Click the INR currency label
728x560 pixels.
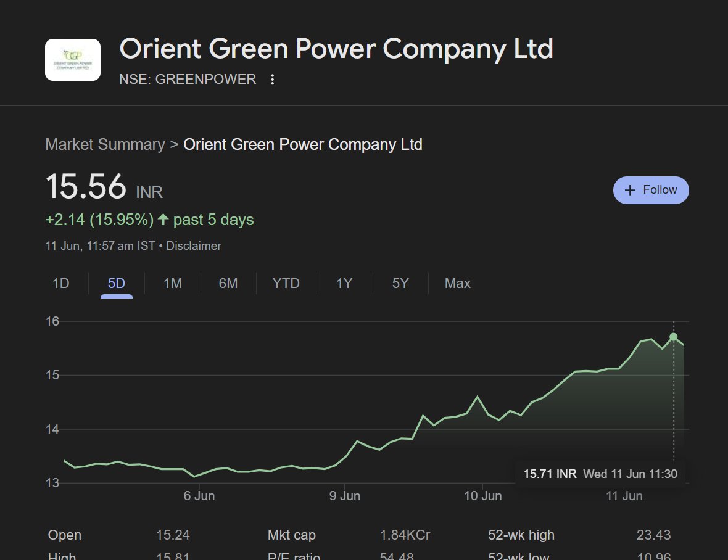[x=149, y=192]
